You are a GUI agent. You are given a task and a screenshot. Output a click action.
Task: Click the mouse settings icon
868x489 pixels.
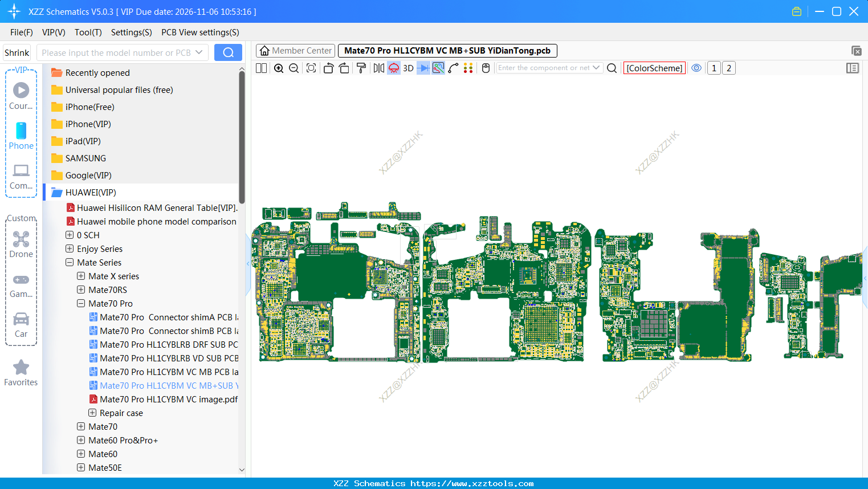pos(486,68)
